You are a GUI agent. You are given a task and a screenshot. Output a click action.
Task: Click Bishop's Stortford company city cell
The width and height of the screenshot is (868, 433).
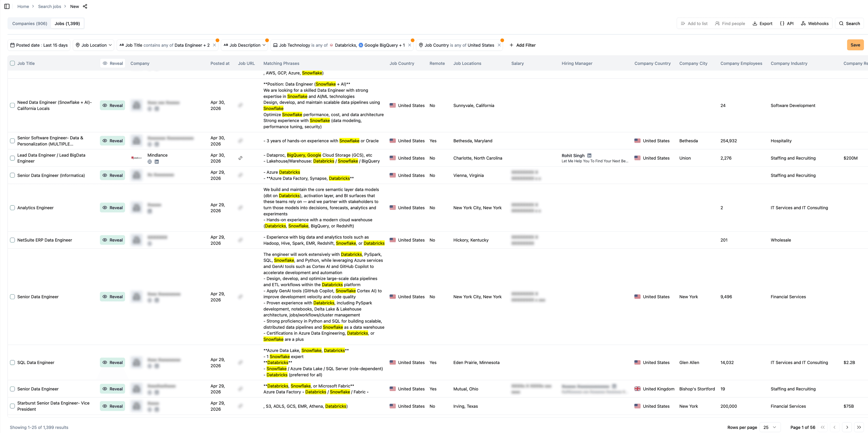[x=697, y=389]
